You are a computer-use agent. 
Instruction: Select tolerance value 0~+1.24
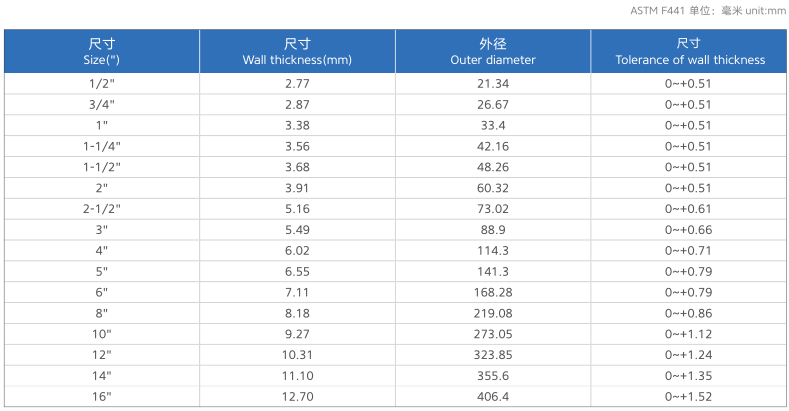[x=688, y=355]
